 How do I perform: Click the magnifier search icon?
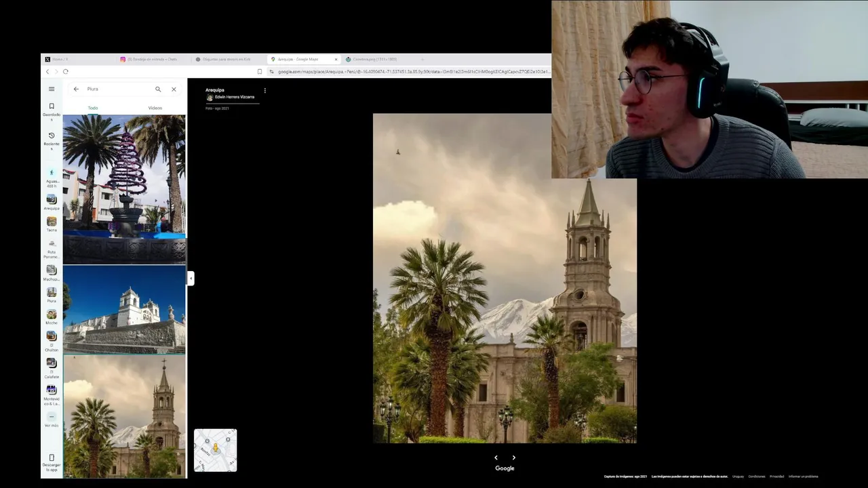tap(158, 89)
